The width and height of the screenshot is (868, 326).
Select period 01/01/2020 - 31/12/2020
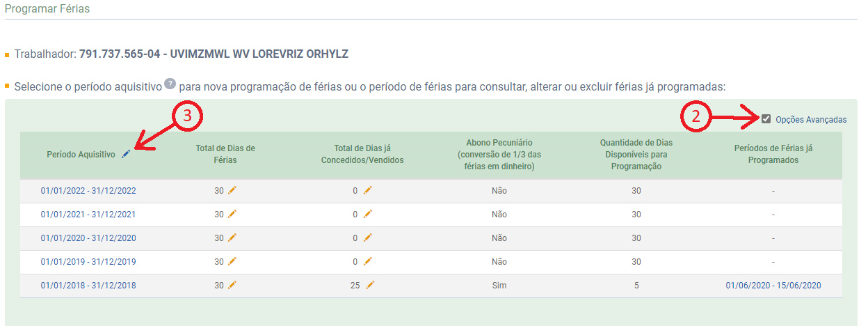pos(88,238)
